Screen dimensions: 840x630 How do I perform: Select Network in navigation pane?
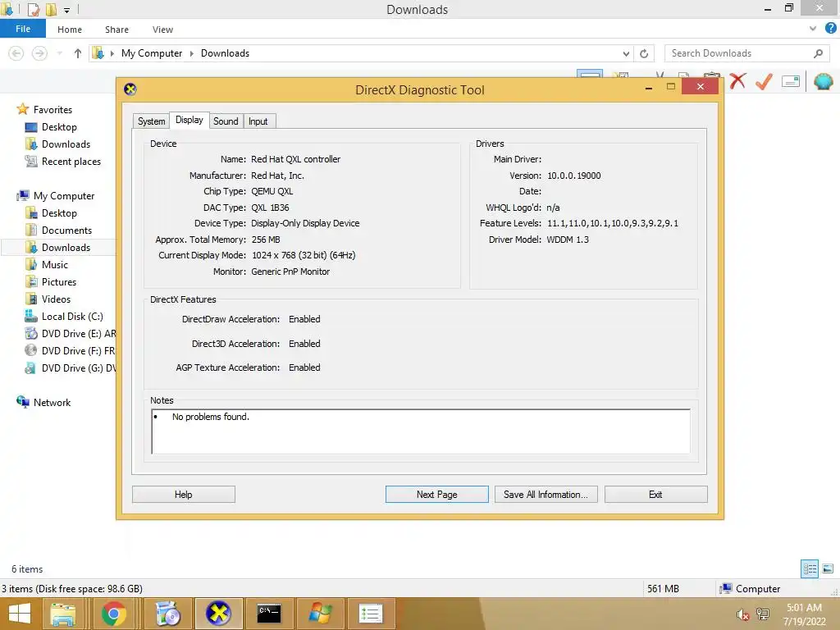coord(52,402)
